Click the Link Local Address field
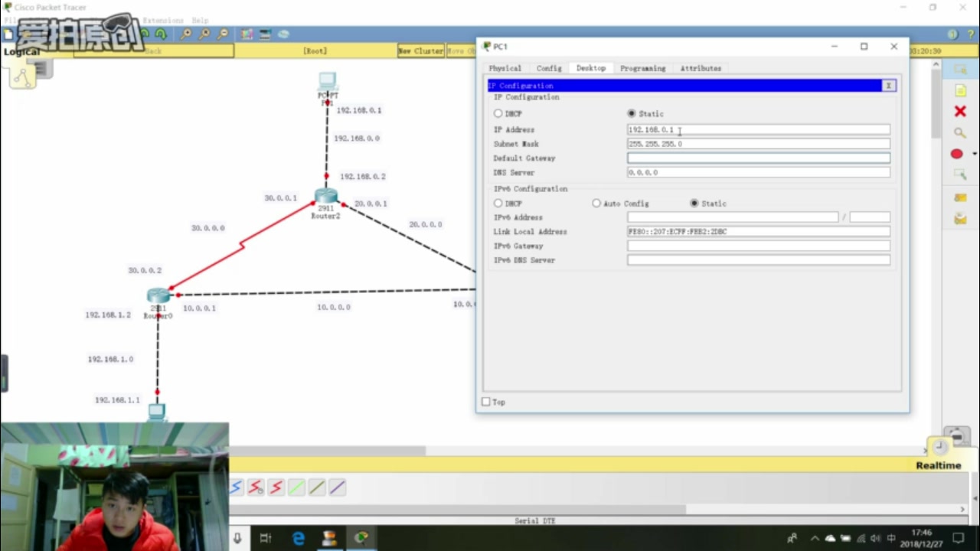This screenshot has height=551, width=980. coord(759,231)
